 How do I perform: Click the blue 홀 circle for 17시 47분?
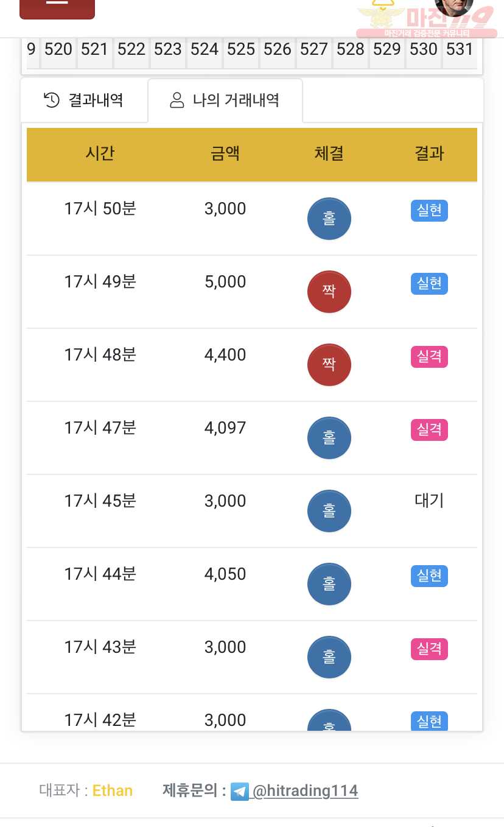pyautogui.click(x=329, y=438)
